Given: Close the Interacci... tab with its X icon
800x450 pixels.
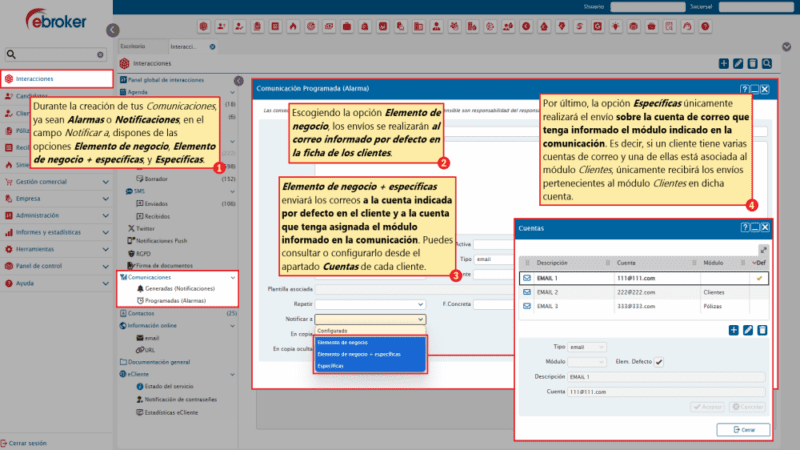Looking at the screenshot, I should tap(212, 46).
